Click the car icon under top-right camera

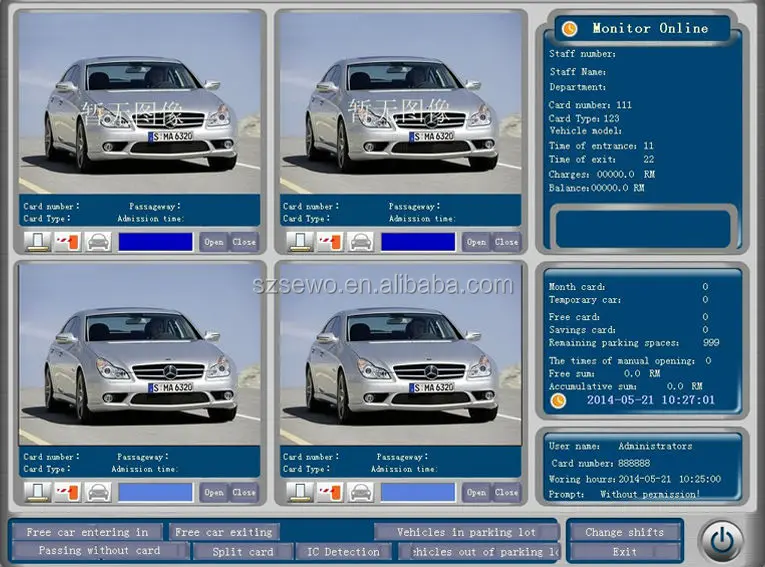click(x=359, y=242)
